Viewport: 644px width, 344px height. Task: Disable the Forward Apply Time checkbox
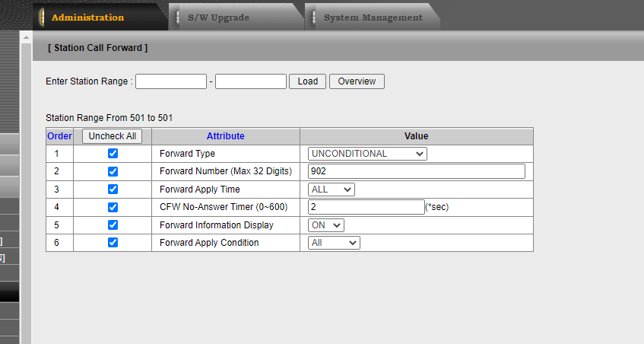coord(113,189)
